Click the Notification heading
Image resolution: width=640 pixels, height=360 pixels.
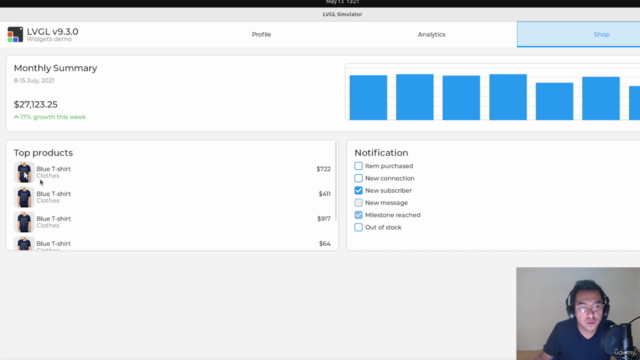point(381,153)
